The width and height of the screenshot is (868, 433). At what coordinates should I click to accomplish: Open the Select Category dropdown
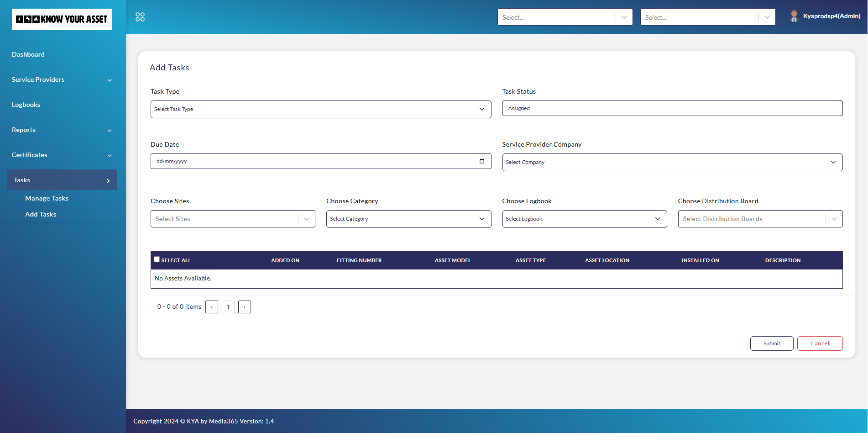(408, 219)
